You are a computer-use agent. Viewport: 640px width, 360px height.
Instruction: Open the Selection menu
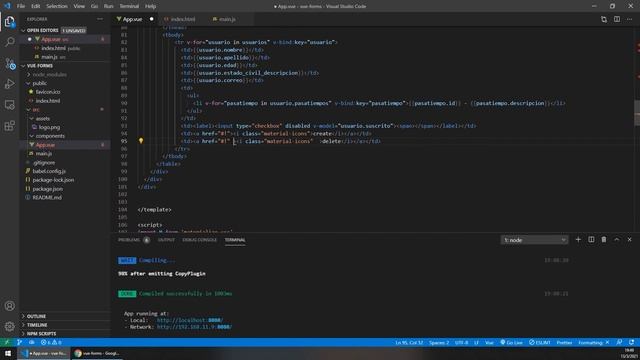click(x=57, y=6)
